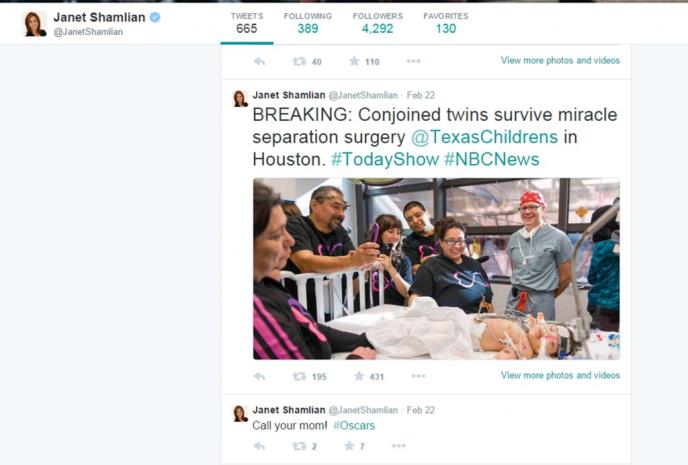This screenshot has width=688, height=465.
Task: Open more options on Oscars tweet
Action: tap(398, 446)
